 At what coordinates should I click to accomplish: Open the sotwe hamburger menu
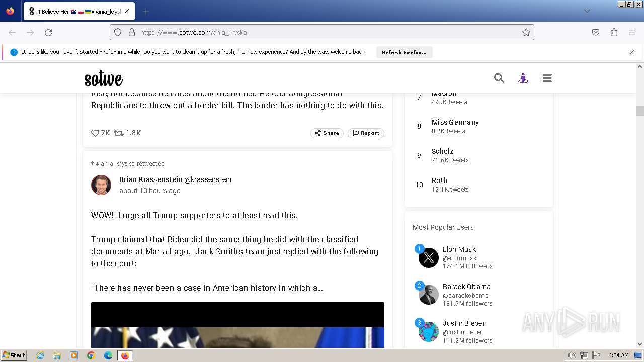tap(547, 78)
